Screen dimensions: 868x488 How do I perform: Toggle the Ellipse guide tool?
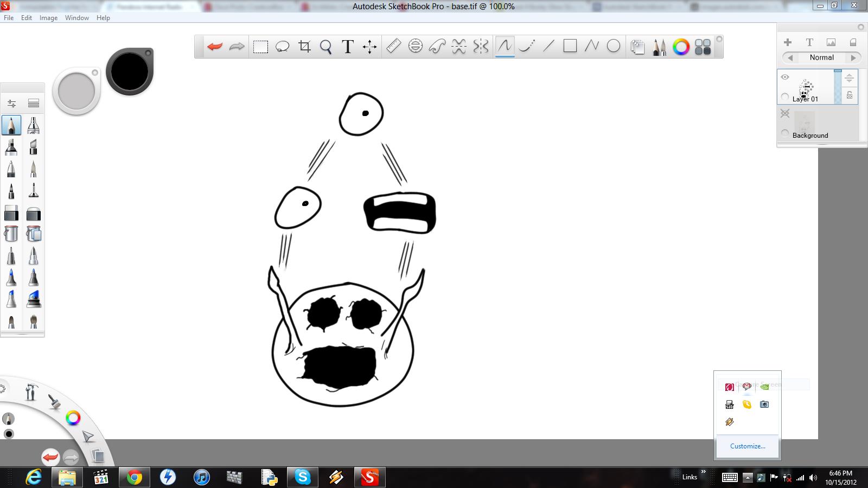pos(416,47)
